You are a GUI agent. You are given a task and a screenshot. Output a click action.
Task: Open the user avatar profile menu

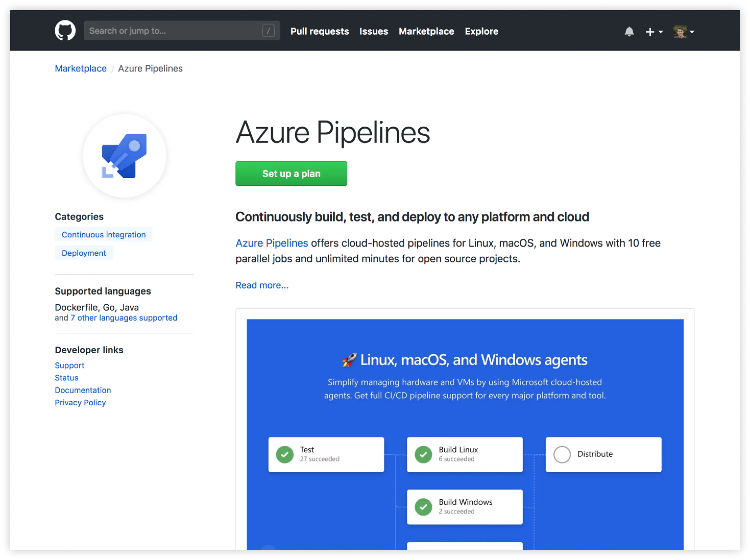(683, 32)
